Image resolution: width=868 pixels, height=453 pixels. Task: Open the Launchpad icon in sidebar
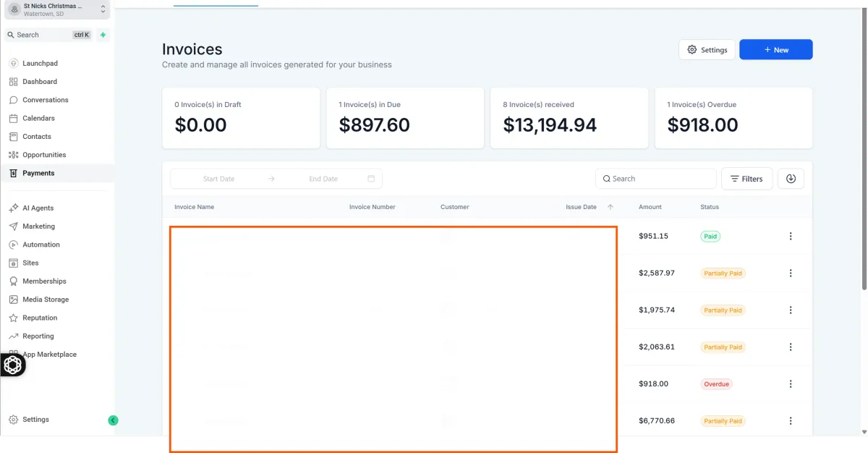coord(14,64)
